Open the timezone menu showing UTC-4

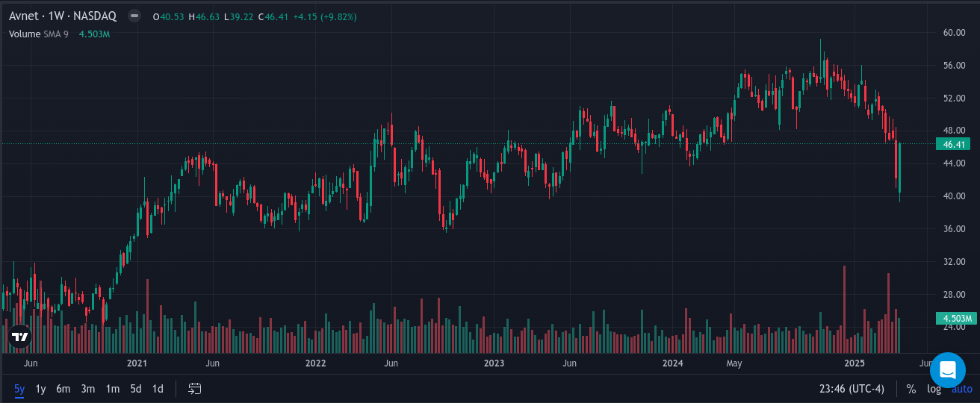[852, 389]
